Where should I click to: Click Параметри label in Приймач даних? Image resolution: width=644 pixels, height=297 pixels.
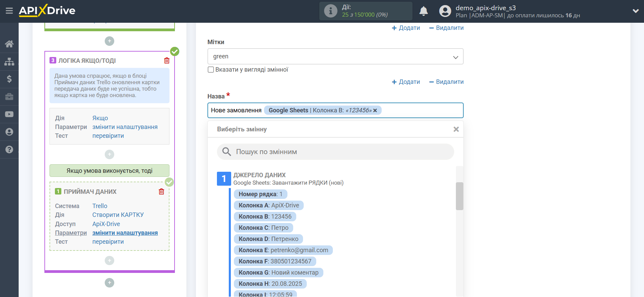pos(71,233)
